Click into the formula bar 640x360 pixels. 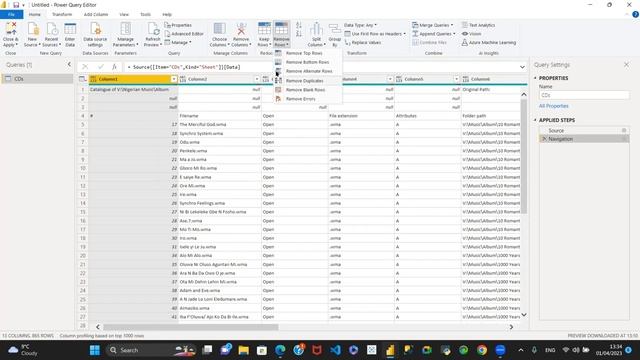click(320, 67)
